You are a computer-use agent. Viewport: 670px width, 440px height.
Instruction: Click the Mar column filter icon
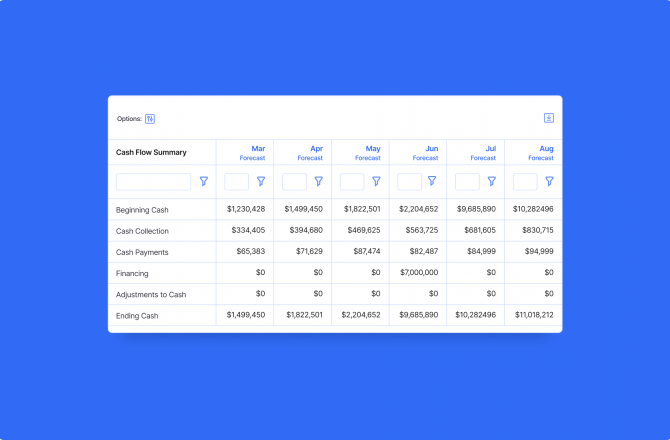261,182
